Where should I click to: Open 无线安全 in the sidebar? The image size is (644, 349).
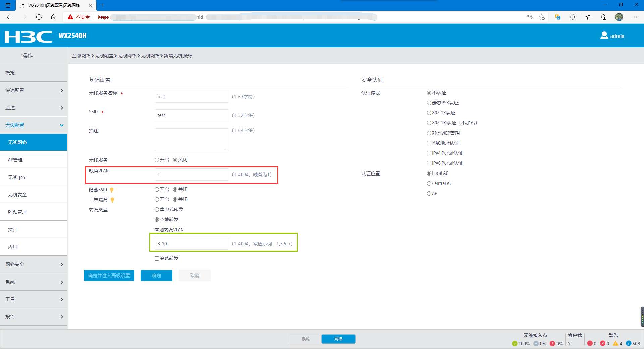point(34,195)
